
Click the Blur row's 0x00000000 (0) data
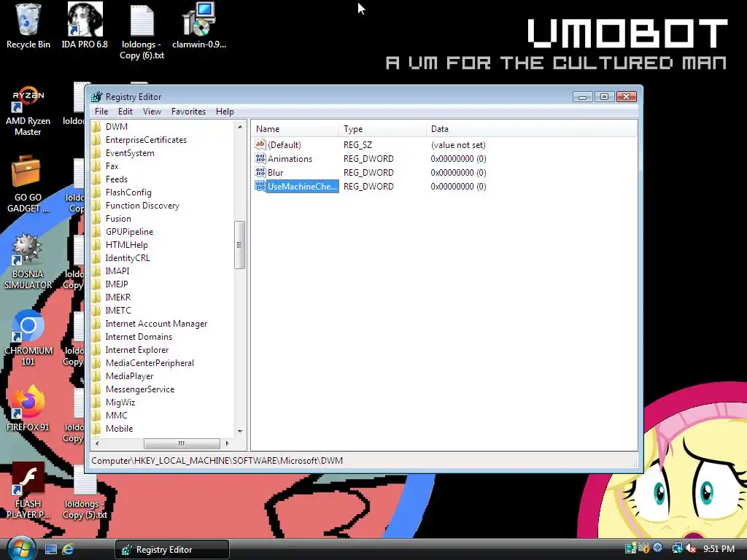pos(458,172)
